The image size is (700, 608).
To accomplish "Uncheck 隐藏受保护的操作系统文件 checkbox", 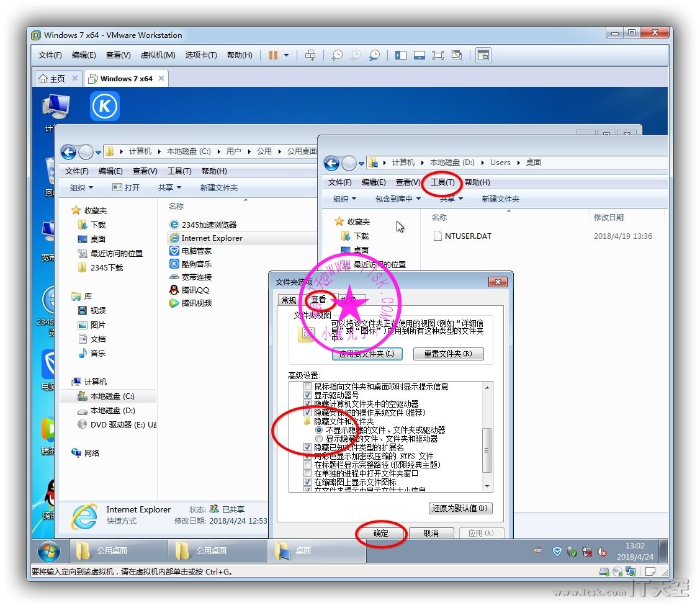I will (308, 413).
